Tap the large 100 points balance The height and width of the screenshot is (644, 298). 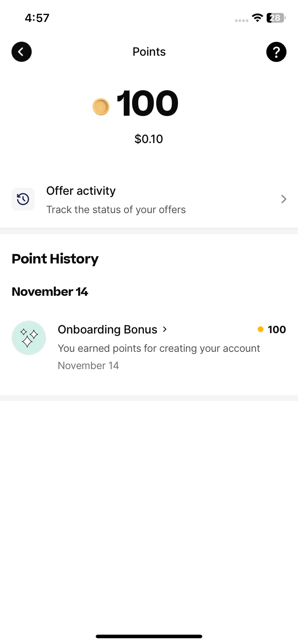pyautogui.click(x=148, y=103)
